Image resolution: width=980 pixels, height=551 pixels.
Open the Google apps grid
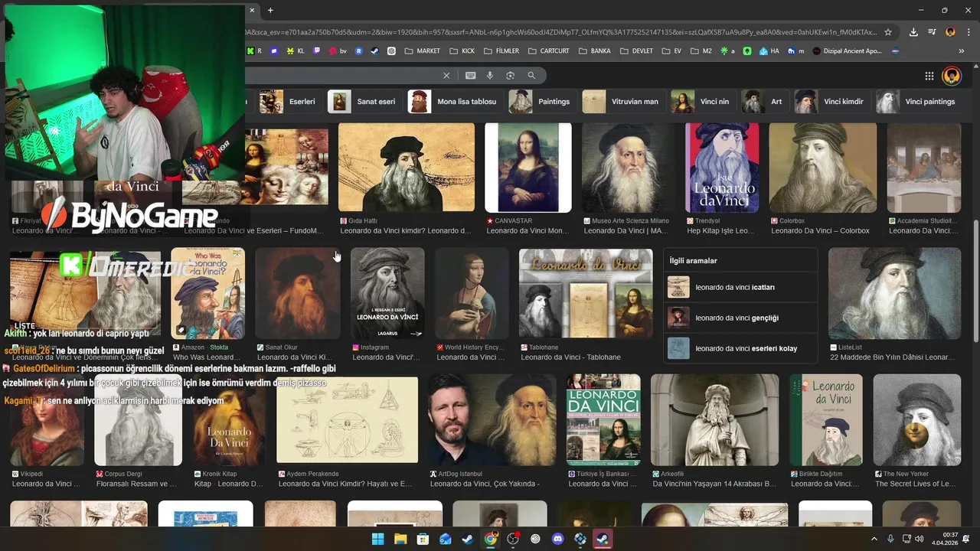coord(929,76)
